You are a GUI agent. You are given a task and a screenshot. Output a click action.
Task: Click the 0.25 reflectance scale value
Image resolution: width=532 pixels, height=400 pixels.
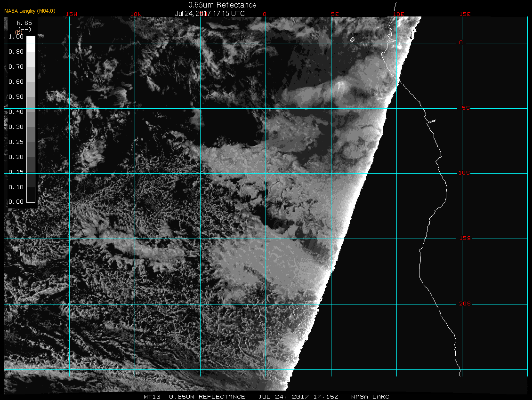[16, 142]
